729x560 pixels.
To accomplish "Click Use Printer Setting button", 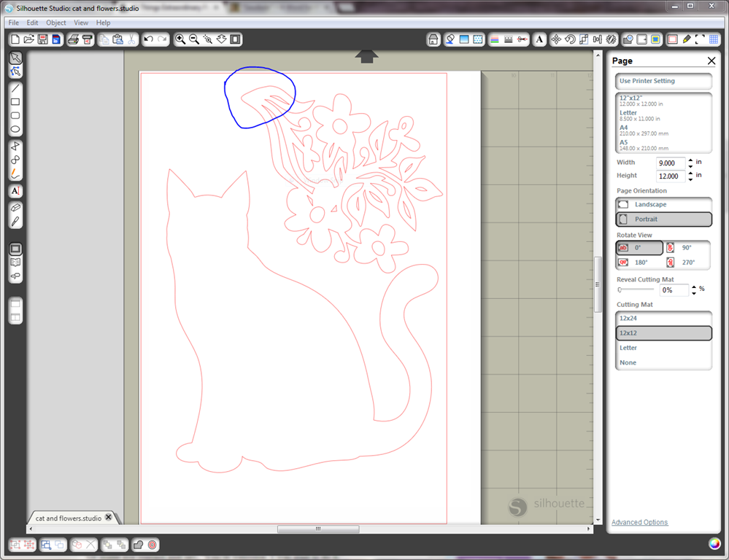I will click(663, 81).
